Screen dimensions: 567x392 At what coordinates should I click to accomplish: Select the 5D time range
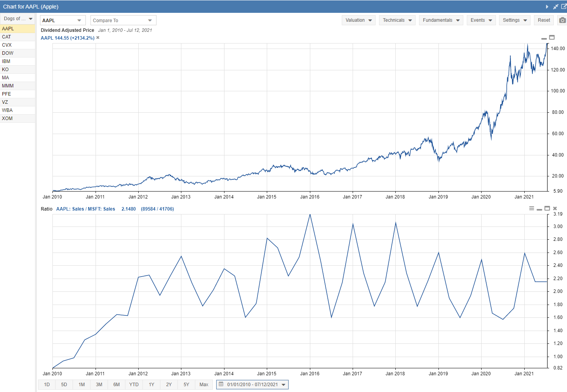tap(64, 385)
